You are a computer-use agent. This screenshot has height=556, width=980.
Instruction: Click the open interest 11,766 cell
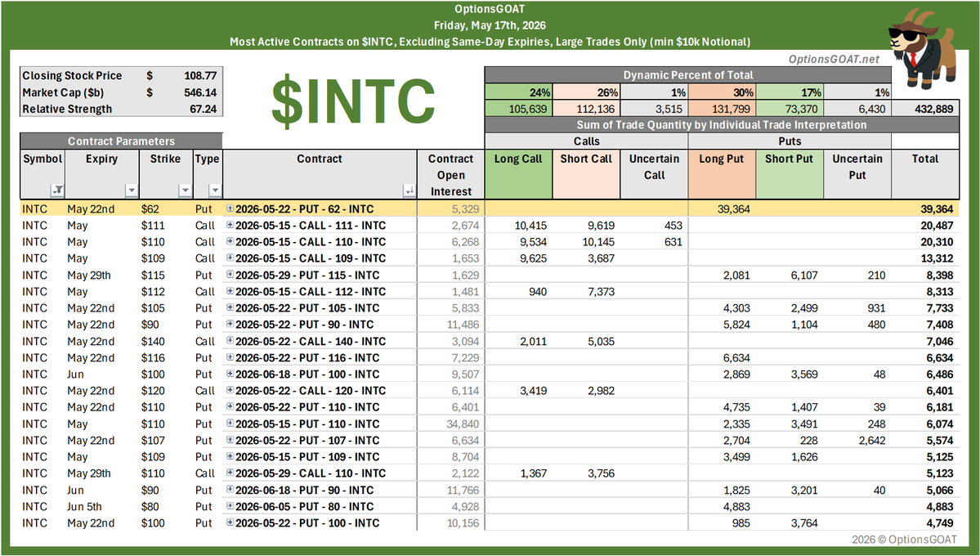coord(463,490)
